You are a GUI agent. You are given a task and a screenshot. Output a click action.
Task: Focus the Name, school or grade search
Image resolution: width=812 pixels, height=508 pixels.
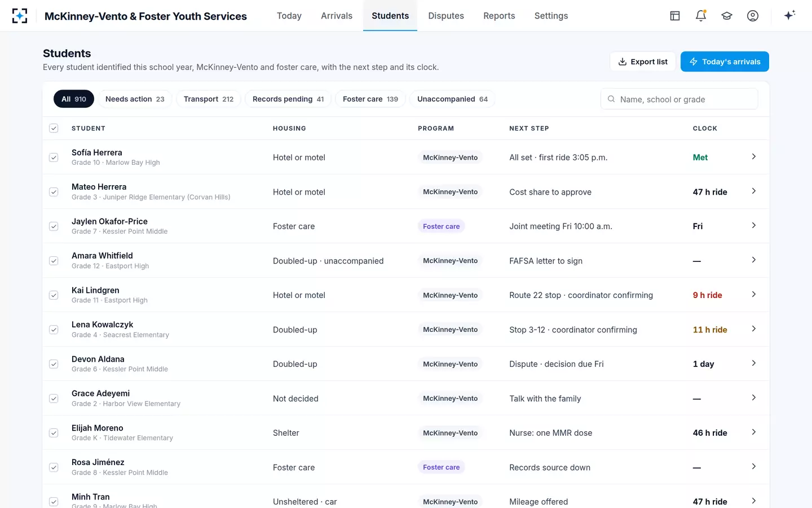[x=679, y=99]
